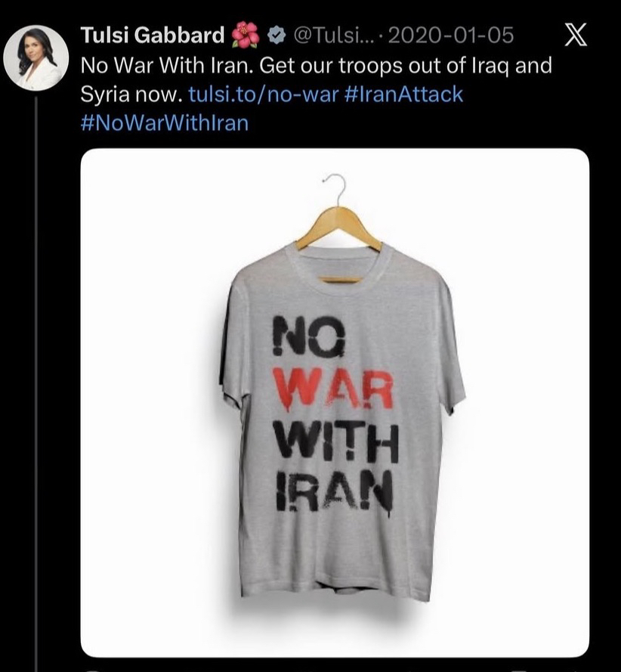Open the #NoWarWithIran hashtag
The height and width of the screenshot is (672, 621).
(x=164, y=122)
